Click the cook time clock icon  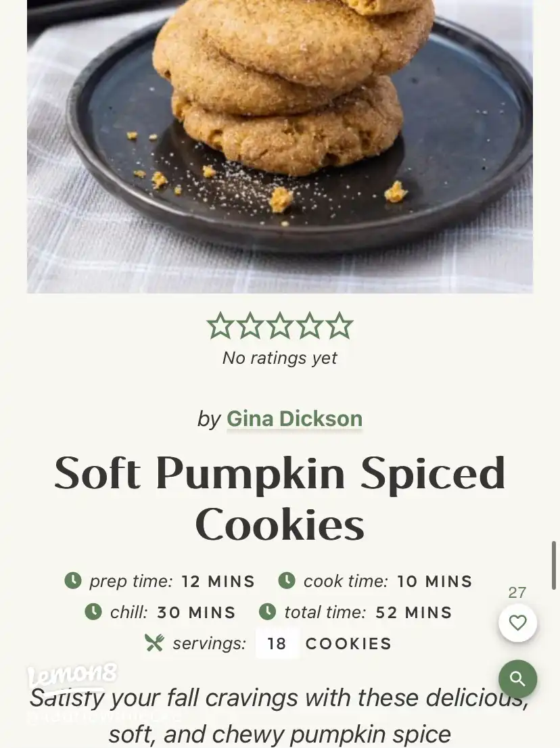287,580
